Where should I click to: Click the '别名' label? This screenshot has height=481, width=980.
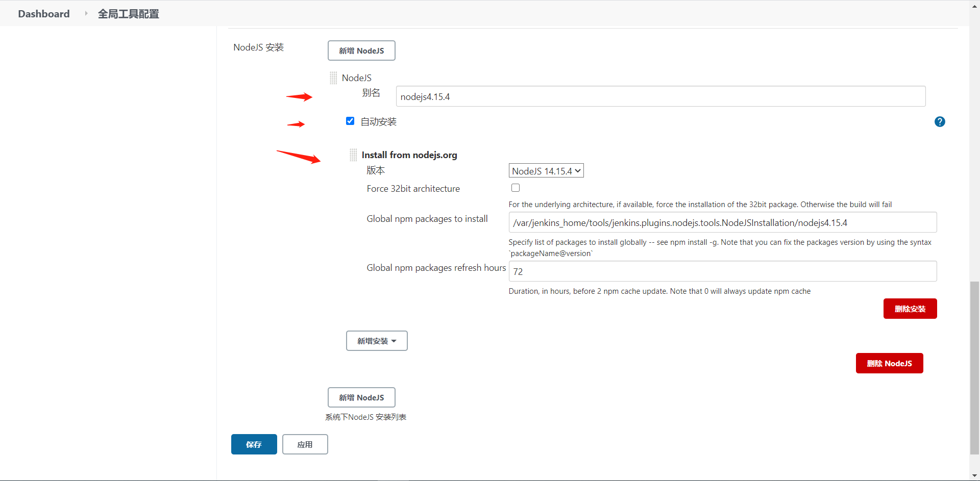coord(371,93)
